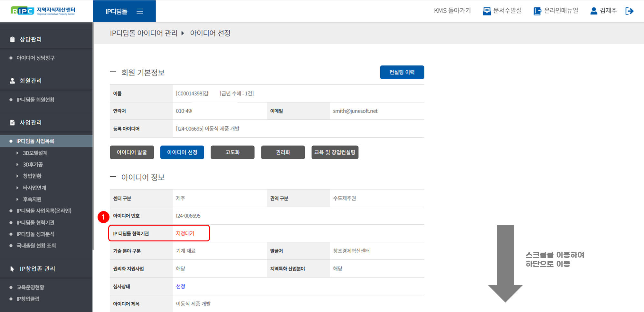Select the 상담관리 clipboard icon
The image size is (644, 312).
(13, 39)
